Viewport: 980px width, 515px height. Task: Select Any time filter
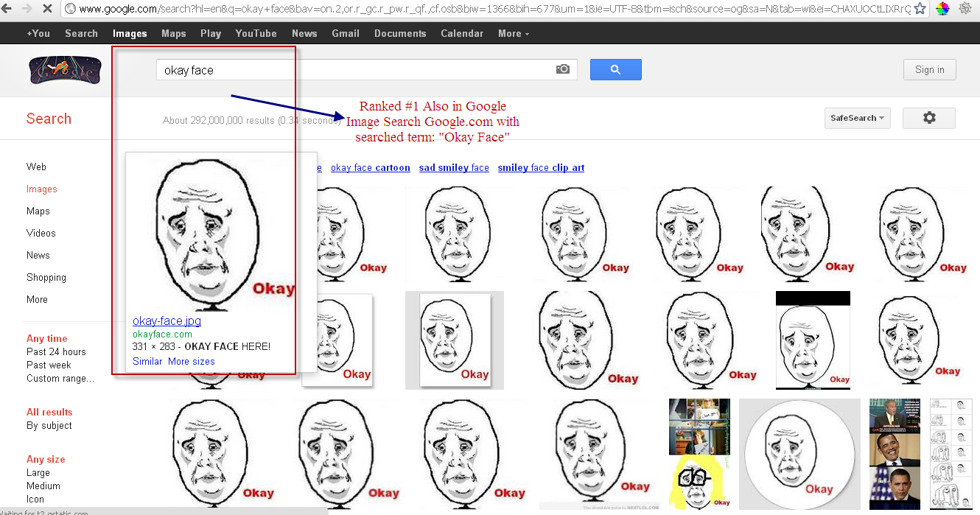(47, 338)
